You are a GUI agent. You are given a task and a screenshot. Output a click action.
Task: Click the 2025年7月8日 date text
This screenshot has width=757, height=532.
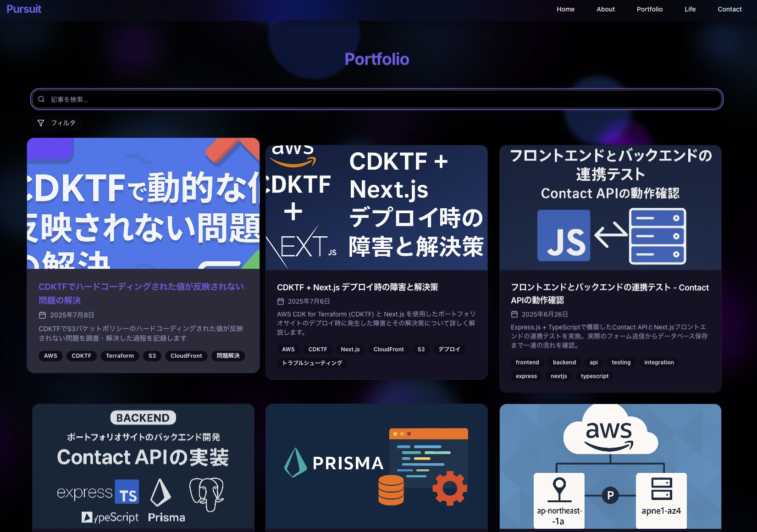(72, 315)
